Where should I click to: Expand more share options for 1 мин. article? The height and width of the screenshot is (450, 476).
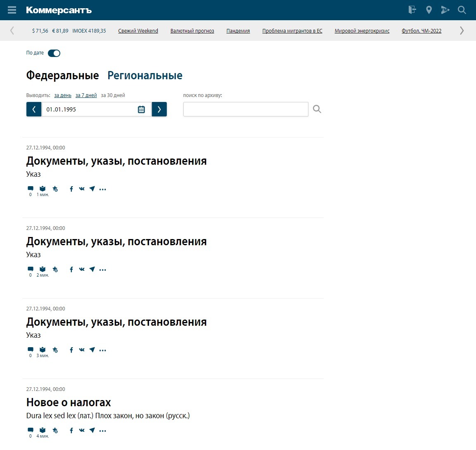click(103, 189)
